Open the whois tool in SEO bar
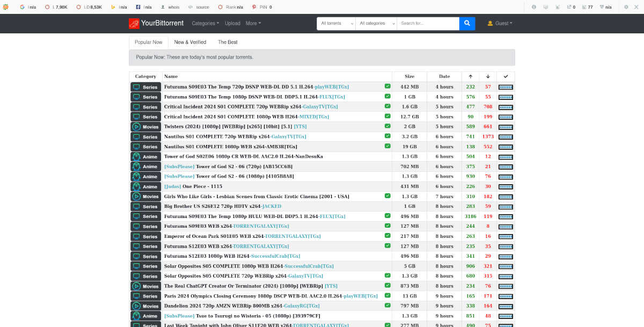Image resolution: width=644 pixels, height=327 pixels. point(170,7)
